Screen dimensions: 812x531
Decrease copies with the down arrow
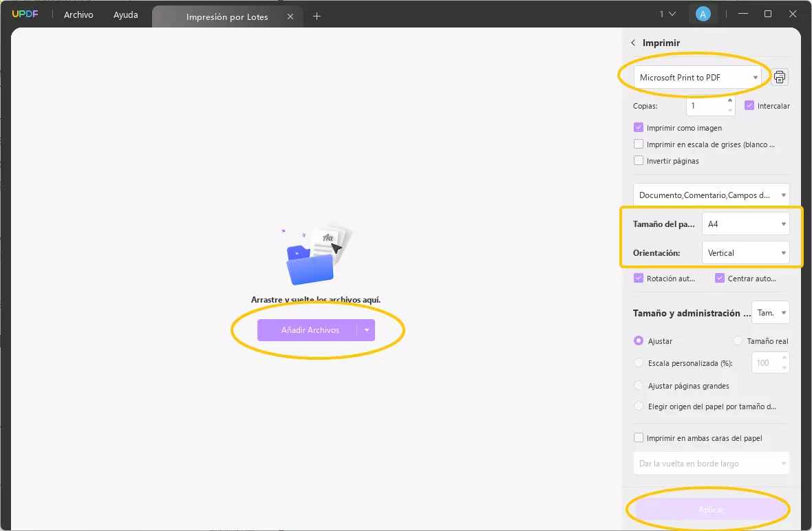pos(730,110)
